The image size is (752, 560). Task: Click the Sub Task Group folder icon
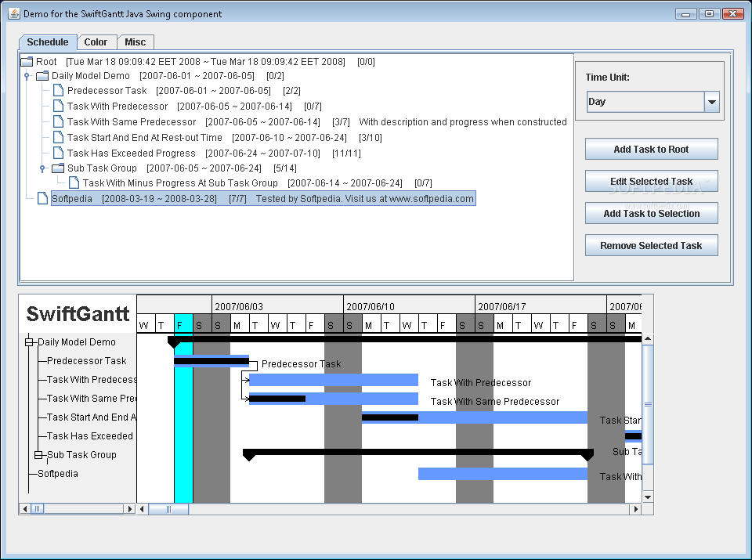[58, 168]
